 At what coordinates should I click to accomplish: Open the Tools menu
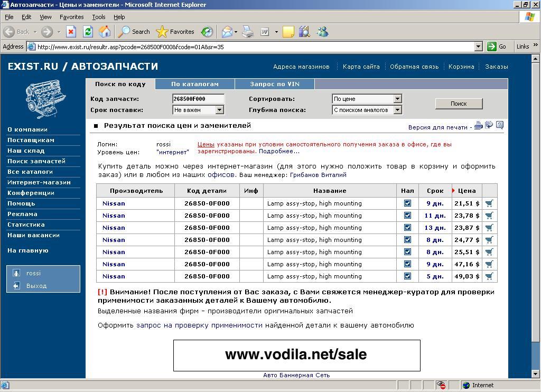99,17
